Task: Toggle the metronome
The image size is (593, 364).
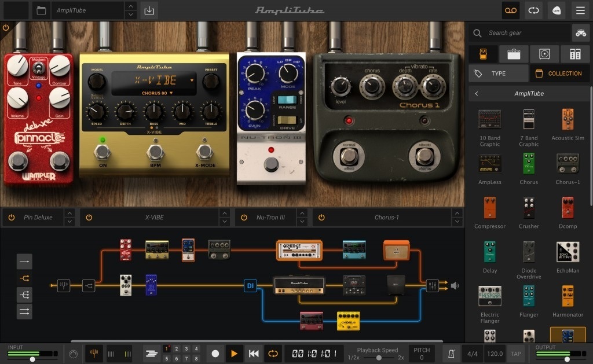Action: point(450,353)
